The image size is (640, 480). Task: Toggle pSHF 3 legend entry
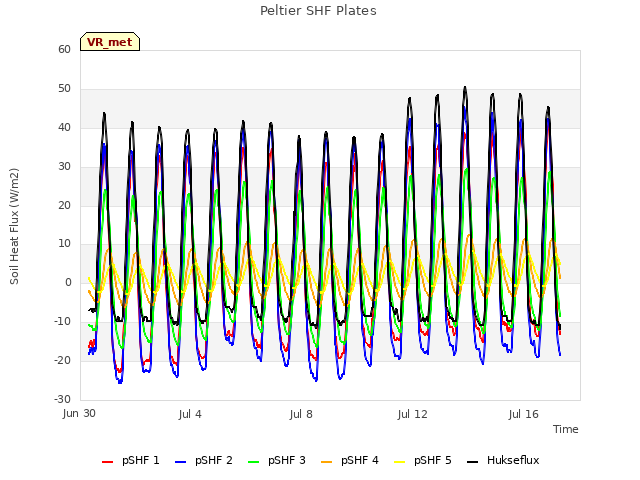pos(277,460)
